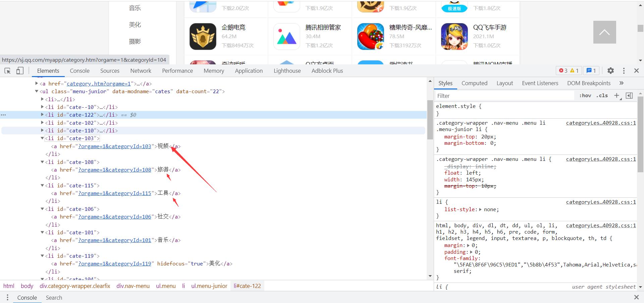Open DevTools three-dot customize menu
The height and width of the screenshot is (303, 644).
point(624,71)
